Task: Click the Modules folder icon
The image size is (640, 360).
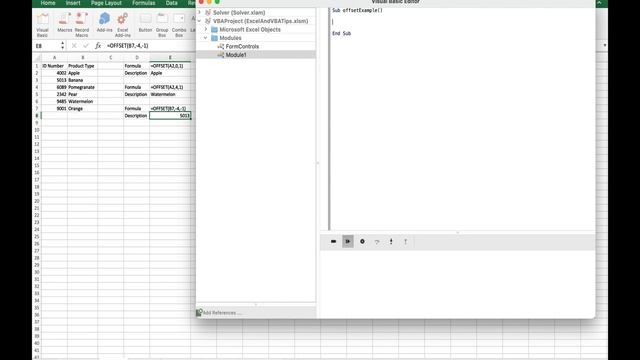Action: tap(214, 38)
